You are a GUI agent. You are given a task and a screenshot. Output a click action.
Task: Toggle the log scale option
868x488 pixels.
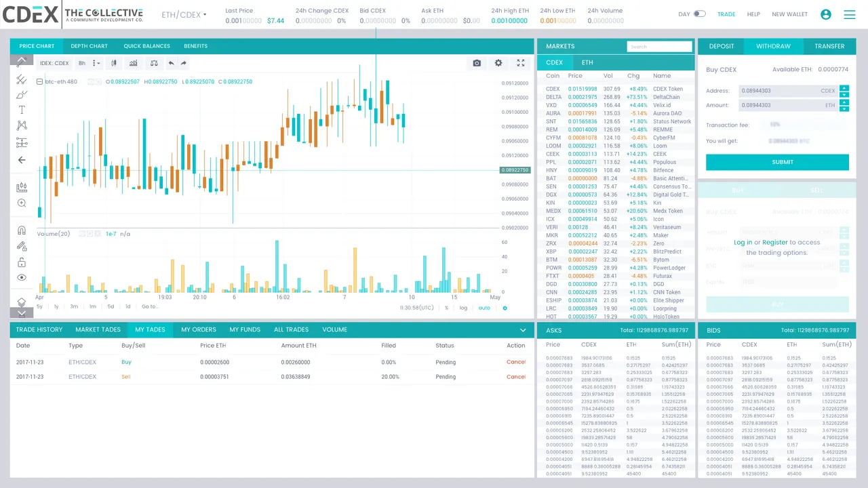[463, 308]
